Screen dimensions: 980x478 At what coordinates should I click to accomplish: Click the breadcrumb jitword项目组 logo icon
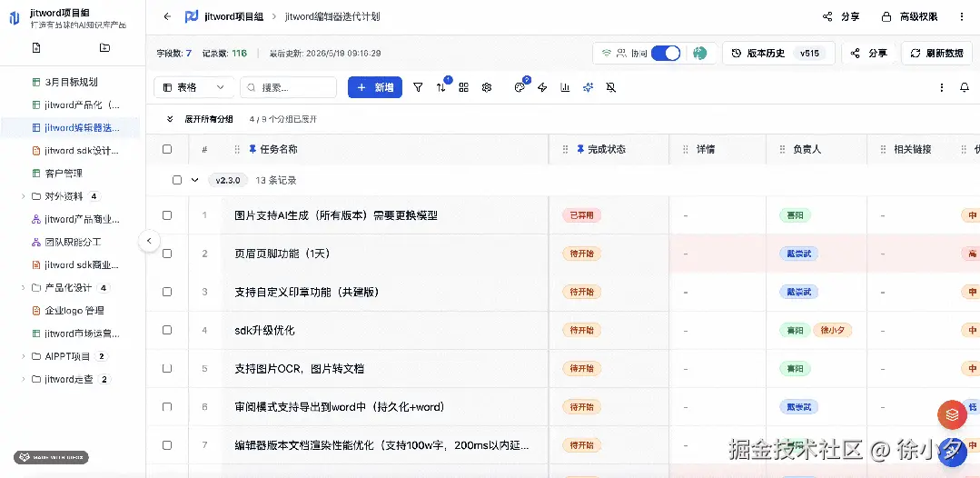click(192, 17)
